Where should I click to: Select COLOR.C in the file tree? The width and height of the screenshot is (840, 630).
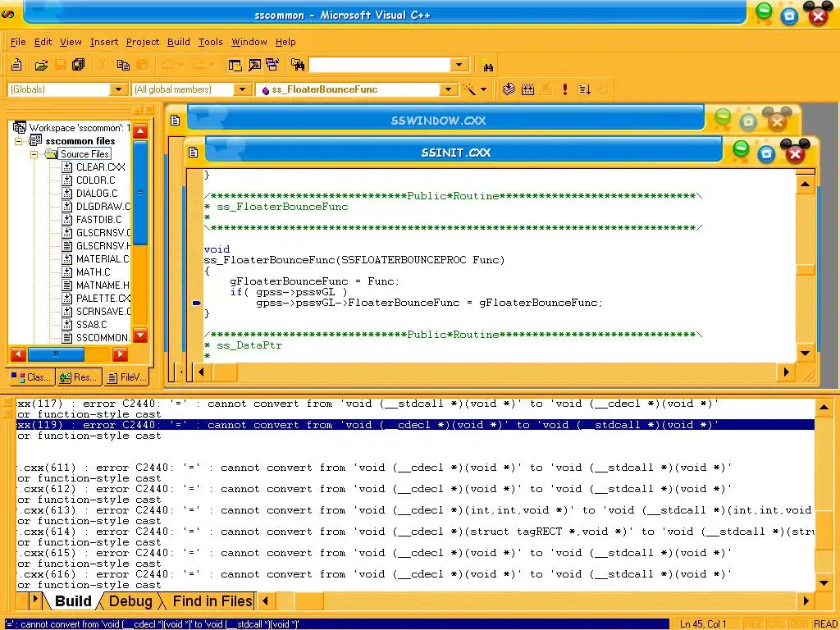[x=95, y=180]
